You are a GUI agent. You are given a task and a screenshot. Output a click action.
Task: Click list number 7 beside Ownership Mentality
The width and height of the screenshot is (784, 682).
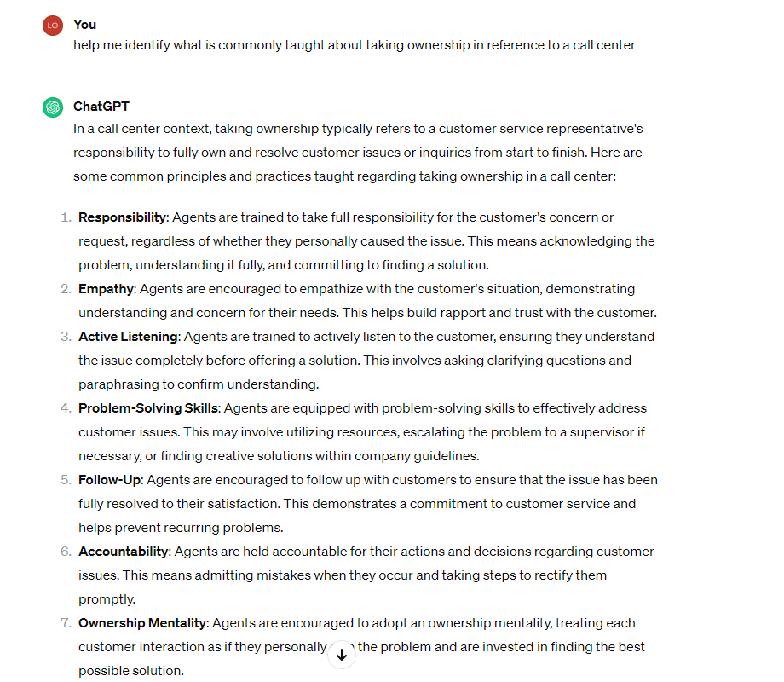(66, 622)
